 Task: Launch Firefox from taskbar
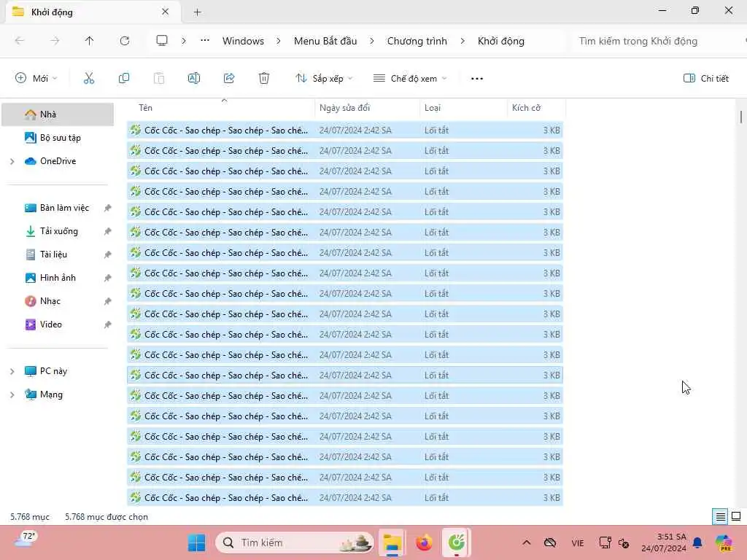(x=424, y=542)
